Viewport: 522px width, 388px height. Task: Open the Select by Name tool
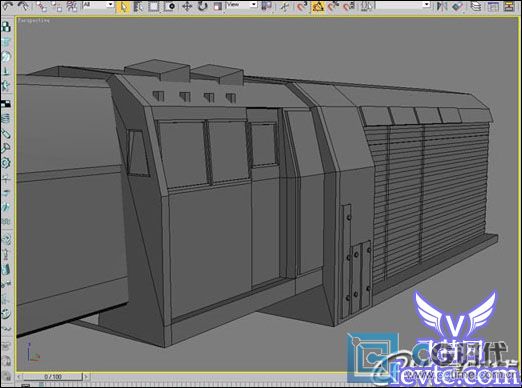(138, 6)
